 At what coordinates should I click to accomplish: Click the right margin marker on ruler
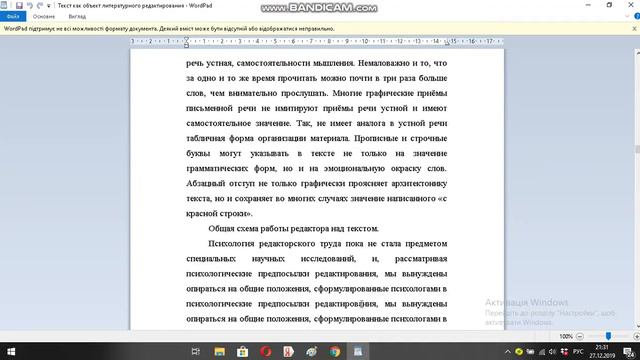point(447,42)
